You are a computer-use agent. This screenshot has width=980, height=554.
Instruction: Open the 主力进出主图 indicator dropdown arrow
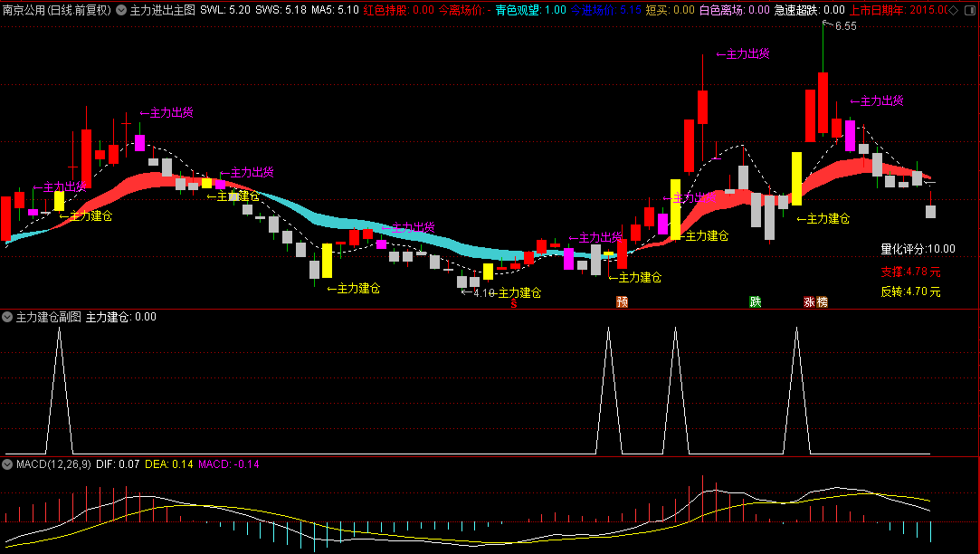tap(121, 10)
